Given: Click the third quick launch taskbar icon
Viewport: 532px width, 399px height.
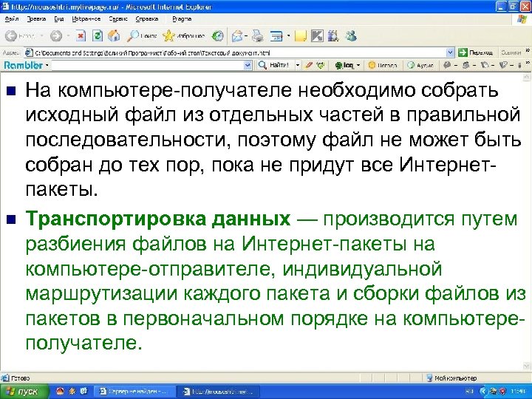Looking at the screenshot, I should pos(83,391).
